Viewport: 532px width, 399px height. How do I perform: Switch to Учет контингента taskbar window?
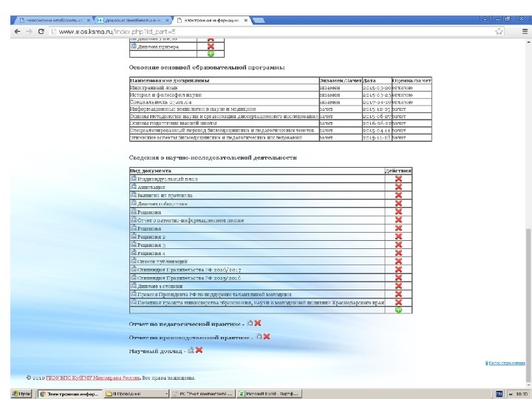202,394
